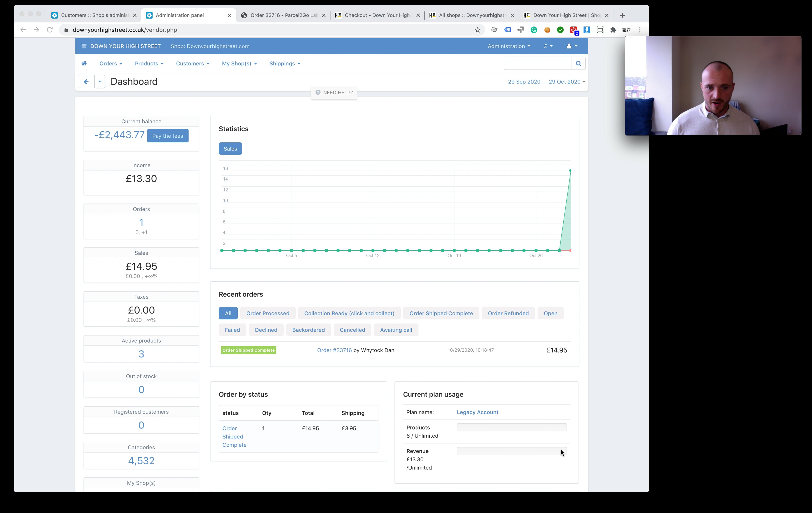Expand the Products menu
Image resolution: width=812 pixels, height=513 pixels.
149,63
